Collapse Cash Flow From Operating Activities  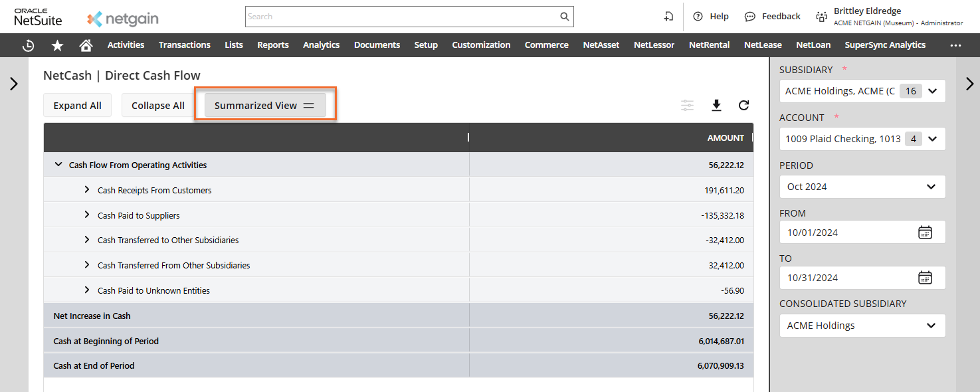(58, 165)
